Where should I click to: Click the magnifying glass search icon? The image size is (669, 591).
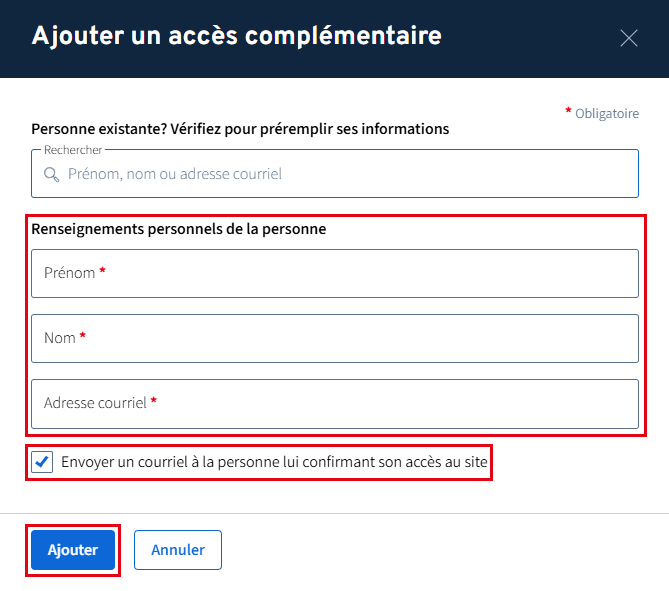point(52,174)
